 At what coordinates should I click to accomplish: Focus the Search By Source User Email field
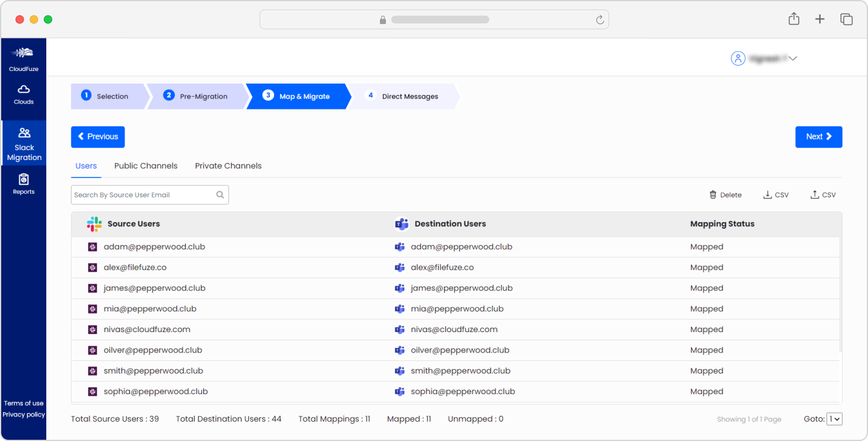[150, 195]
